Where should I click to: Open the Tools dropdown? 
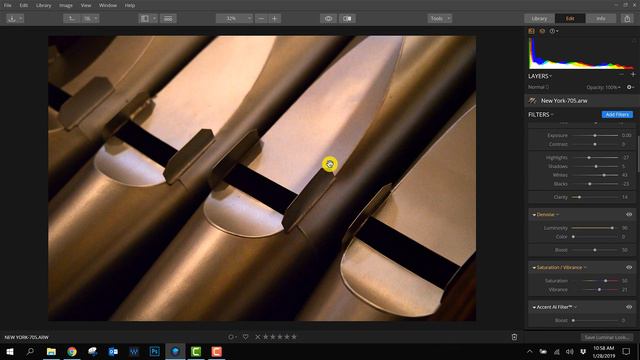tap(440, 18)
